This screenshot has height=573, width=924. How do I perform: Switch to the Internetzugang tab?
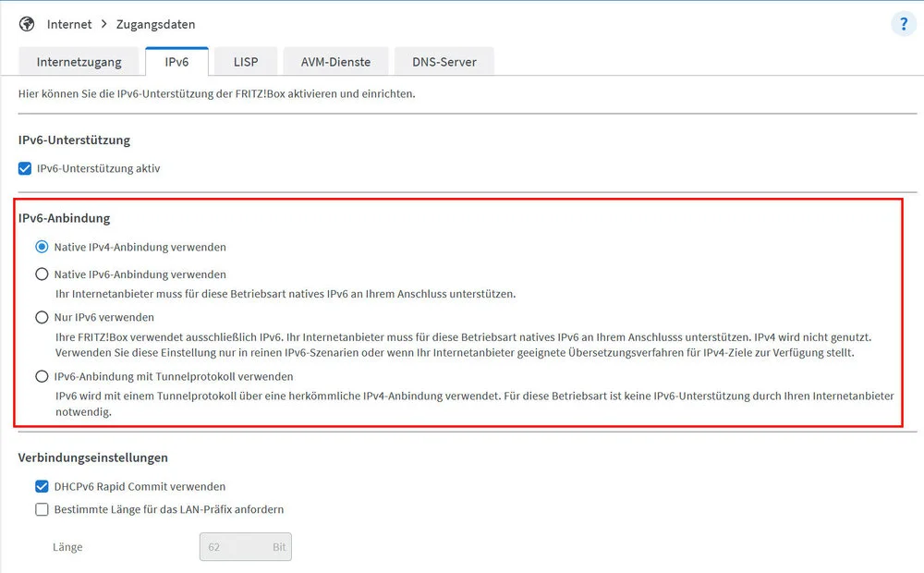[79, 62]
